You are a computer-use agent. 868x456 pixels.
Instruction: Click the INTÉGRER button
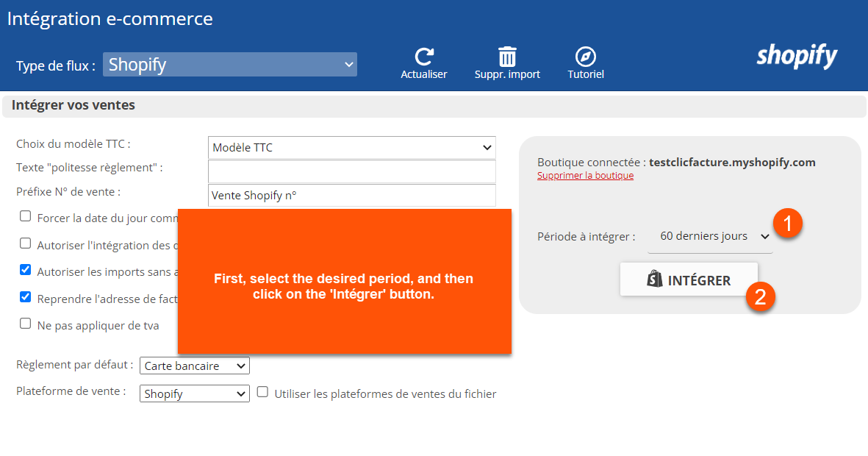(689, 279)
